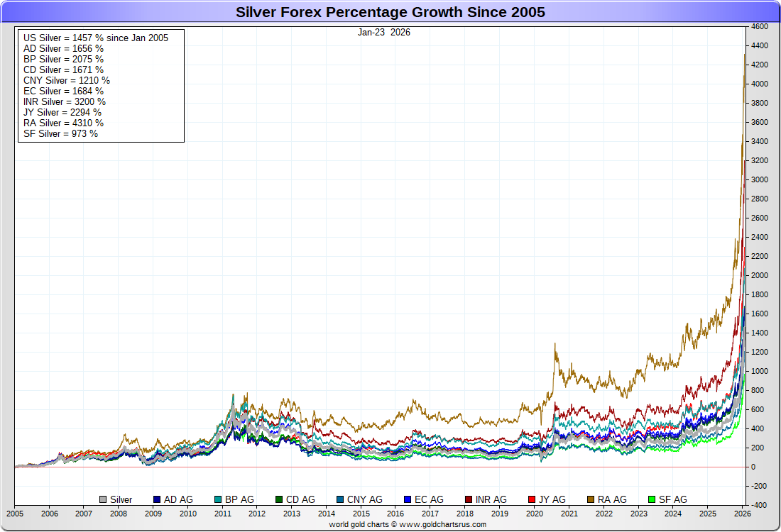The image size is (781, 532).
Task: Click the 3800 y-axis label
Action: [760, 103]
